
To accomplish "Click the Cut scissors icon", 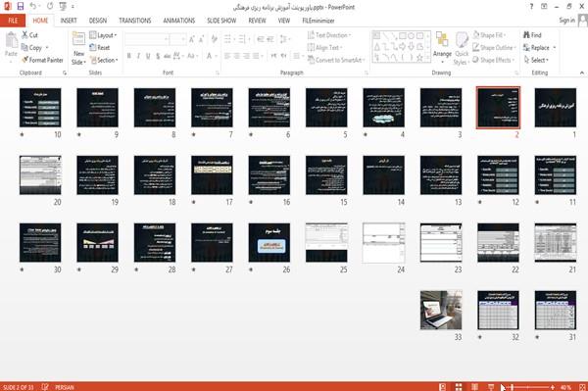I will (x=25, y=35).
